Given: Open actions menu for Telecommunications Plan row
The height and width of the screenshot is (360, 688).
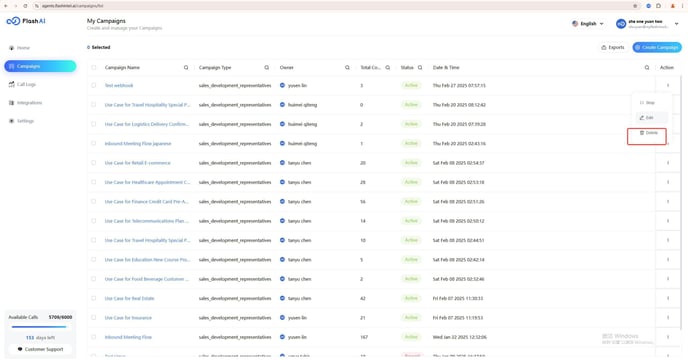Looking at the screenshot, I should coord(668,221).
